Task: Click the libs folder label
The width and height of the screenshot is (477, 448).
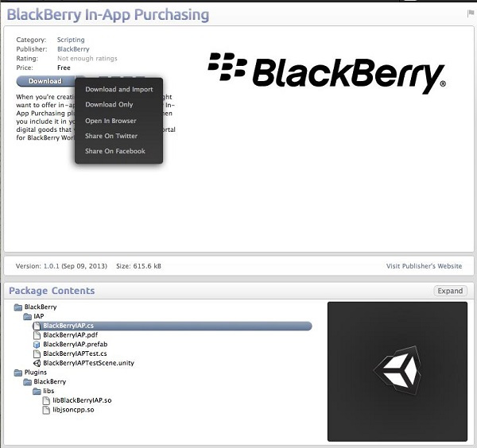Action: point(48,391)
